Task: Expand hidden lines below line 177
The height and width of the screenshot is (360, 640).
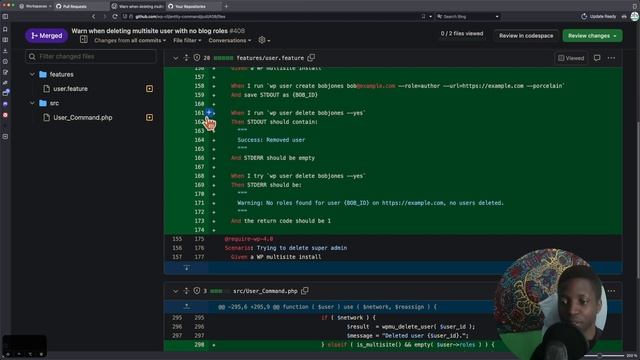Action: 187,268
